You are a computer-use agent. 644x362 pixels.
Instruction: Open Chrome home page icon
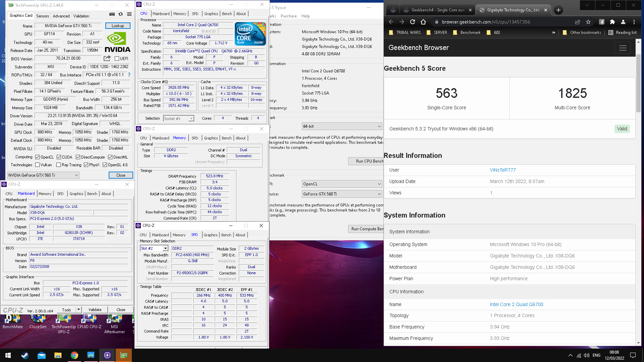[423, 22]
